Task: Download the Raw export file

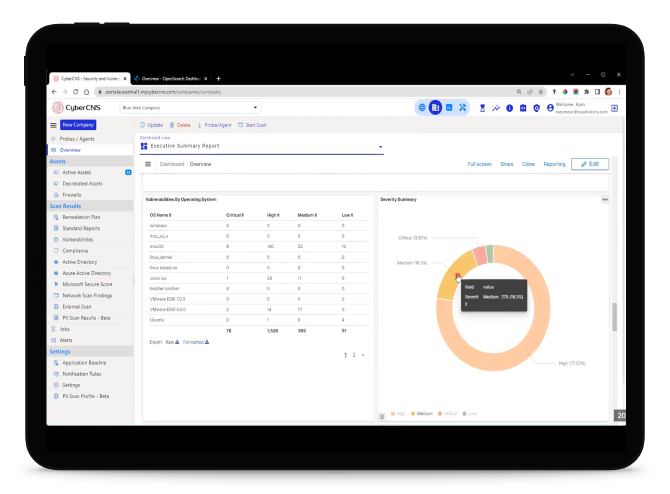Action: [176, 341]
